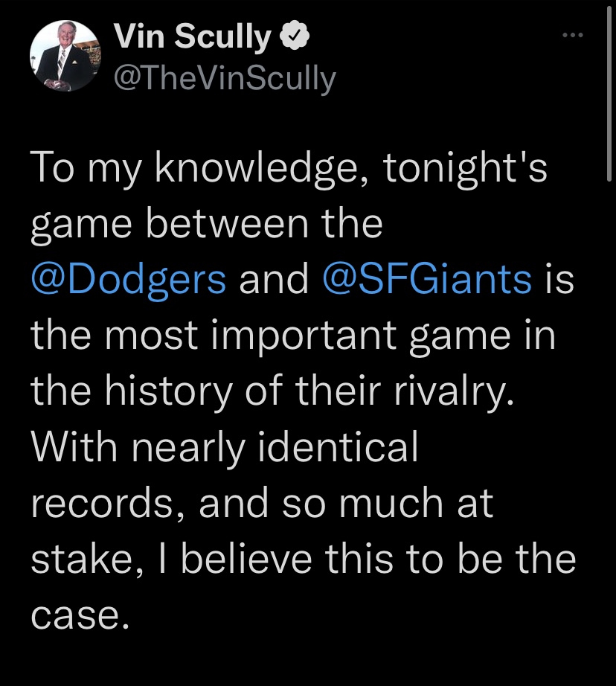This screenshot has width=616, height=686.
Task: Open the Vin Scully display name
Action: pyautogui.click(x=193, y=36)
